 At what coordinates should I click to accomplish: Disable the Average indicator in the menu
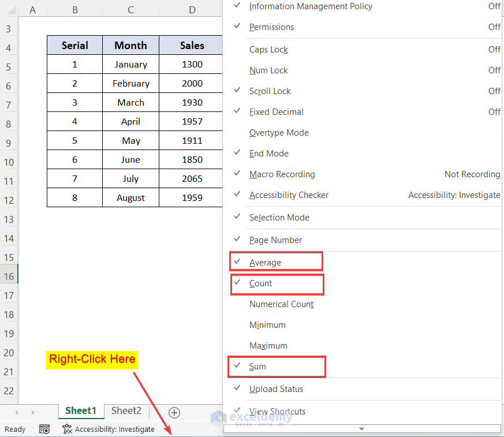(x=276, y=261)
